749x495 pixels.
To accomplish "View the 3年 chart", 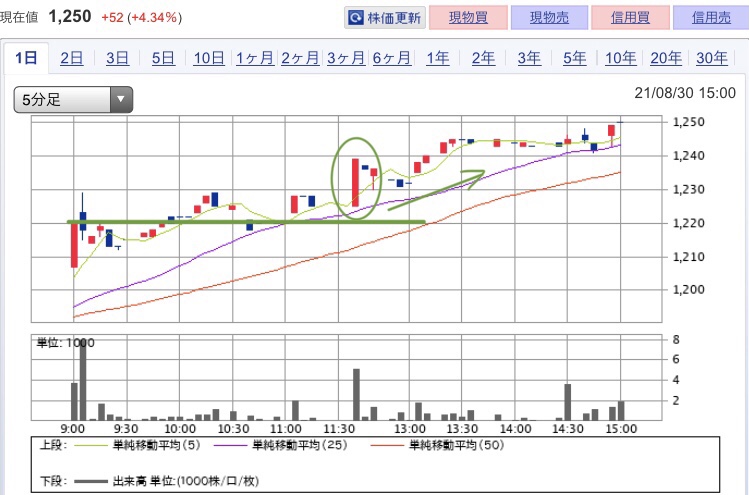I will [x=529, y=58].
